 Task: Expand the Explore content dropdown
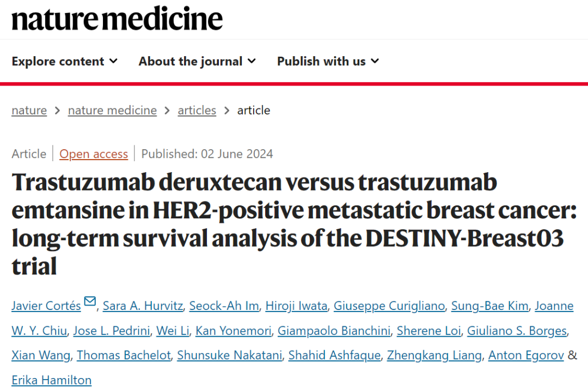(x=64, y=61)
